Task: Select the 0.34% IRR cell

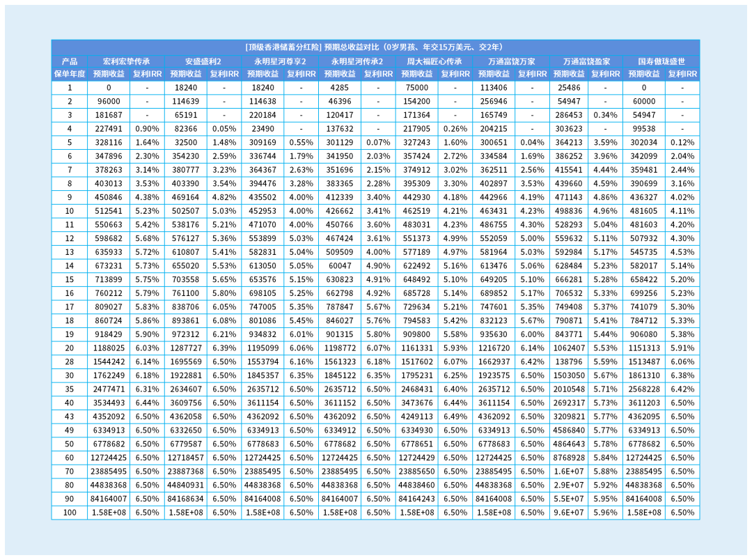Action: tap(605, 115)
